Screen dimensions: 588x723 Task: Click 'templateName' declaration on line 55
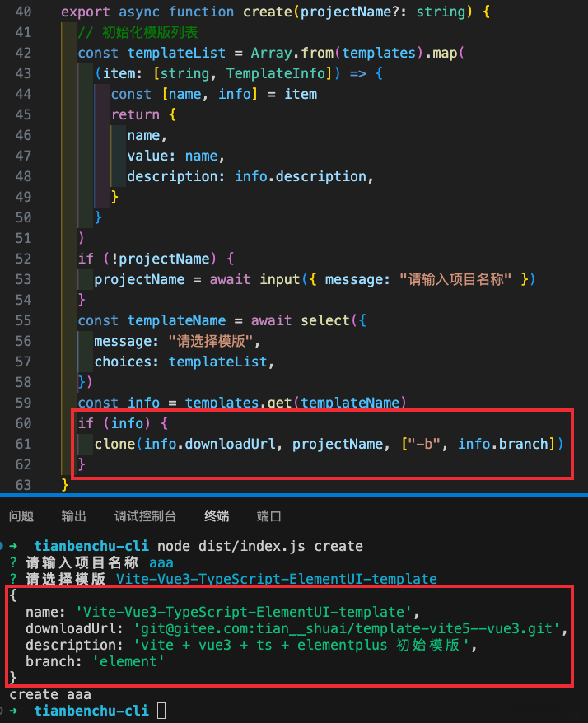click(x=176, y=320)
